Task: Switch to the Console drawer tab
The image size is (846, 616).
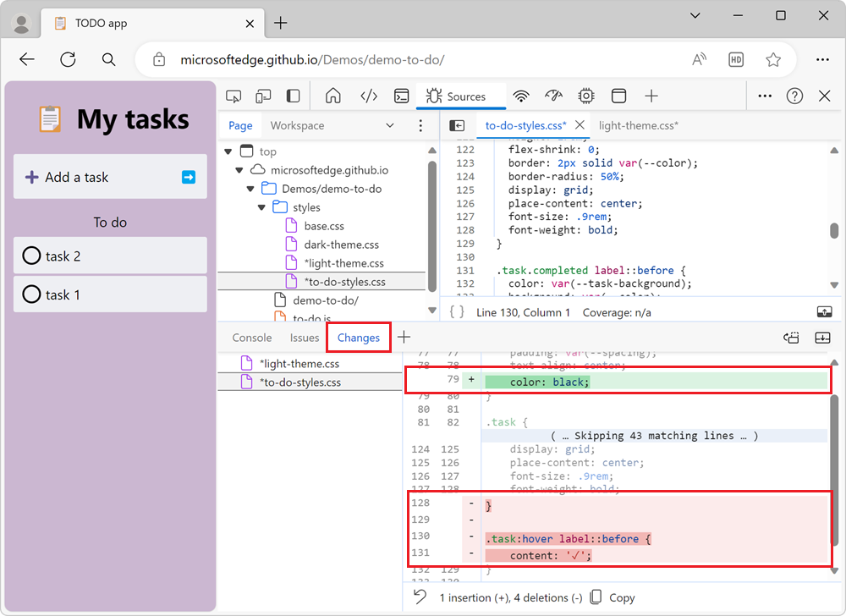Action: coord(252,338)
